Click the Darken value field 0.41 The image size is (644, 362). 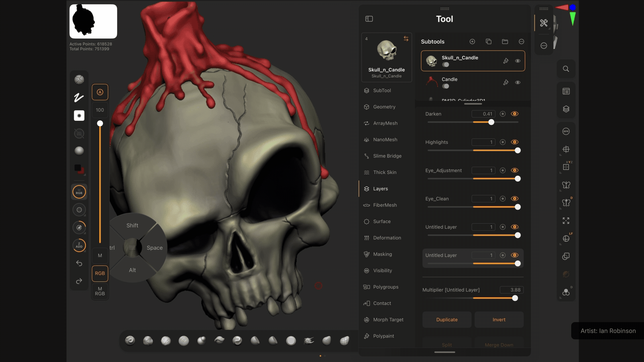(483, 114)
